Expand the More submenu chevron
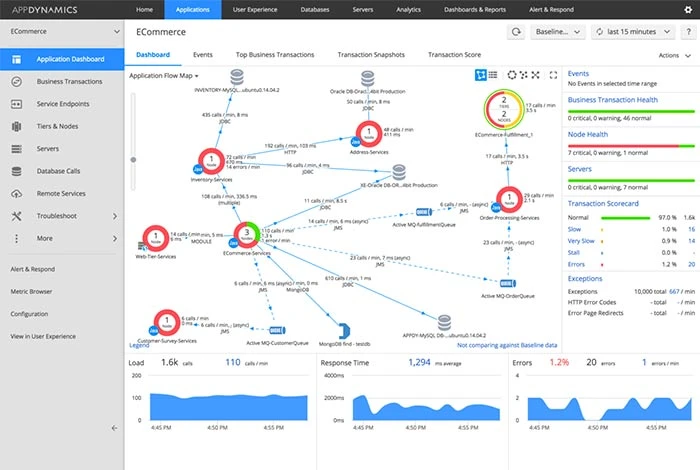Viewport: 700px width, 470px height. [x=115, y=238]
